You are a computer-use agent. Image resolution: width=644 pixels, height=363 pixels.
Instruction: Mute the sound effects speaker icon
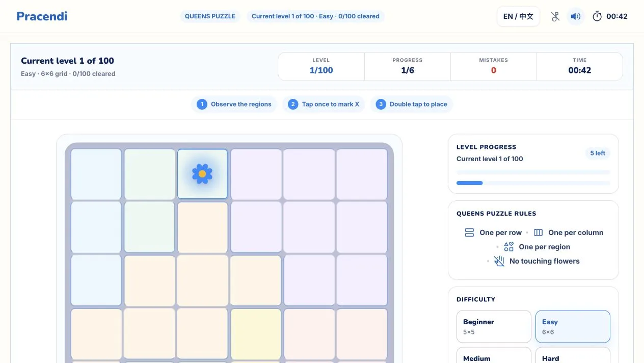click(575, 16)
